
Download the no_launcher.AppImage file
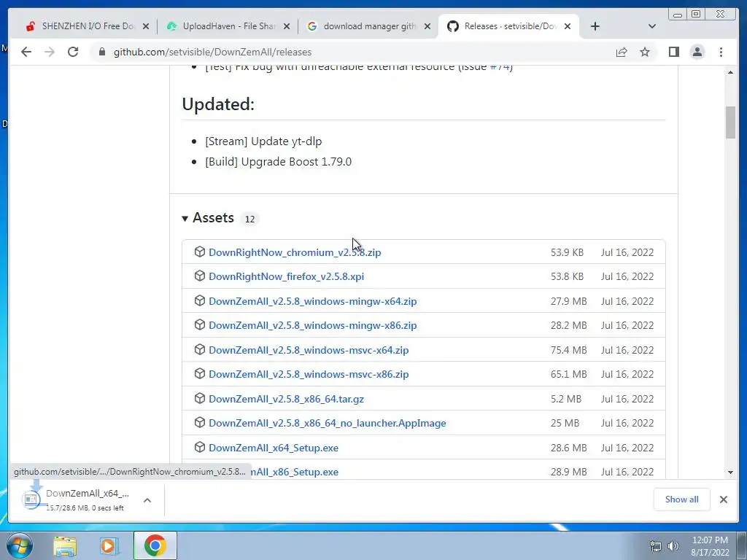pos(328,424)
